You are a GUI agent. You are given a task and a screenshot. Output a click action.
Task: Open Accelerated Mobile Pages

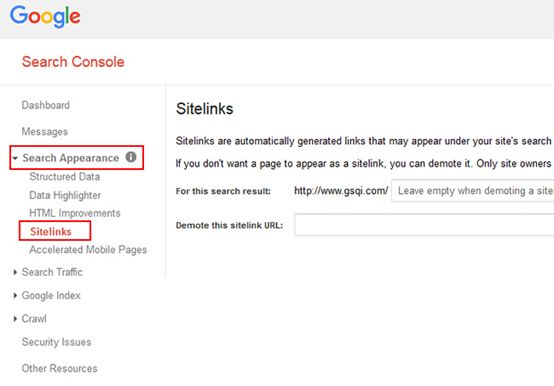point(88,250)
